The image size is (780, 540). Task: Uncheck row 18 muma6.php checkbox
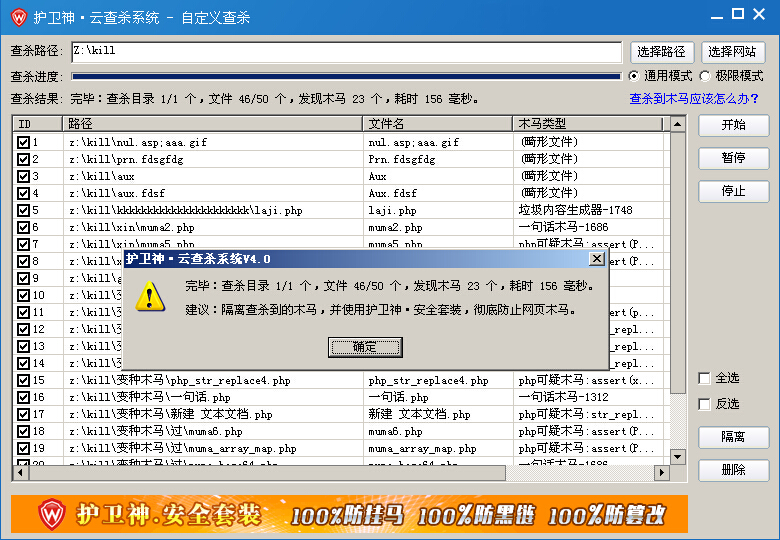23,431
